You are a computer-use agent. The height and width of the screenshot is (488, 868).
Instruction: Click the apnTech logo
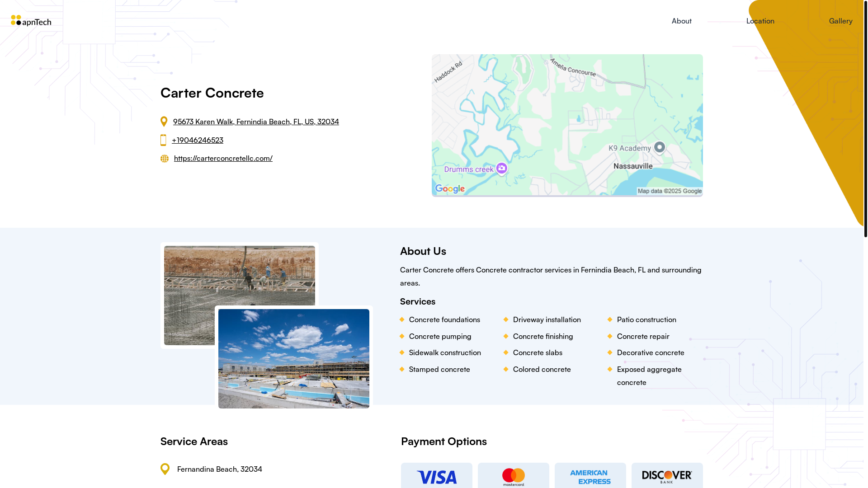point(31,21)
